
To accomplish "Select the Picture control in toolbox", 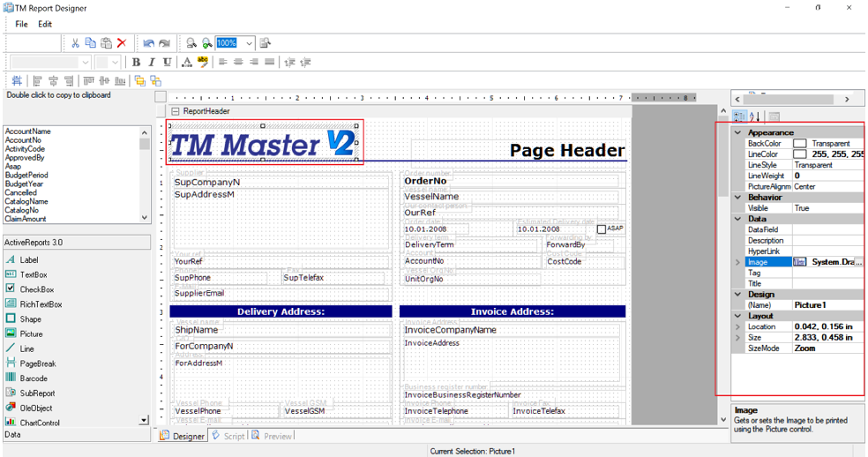I will click(31, 334).
